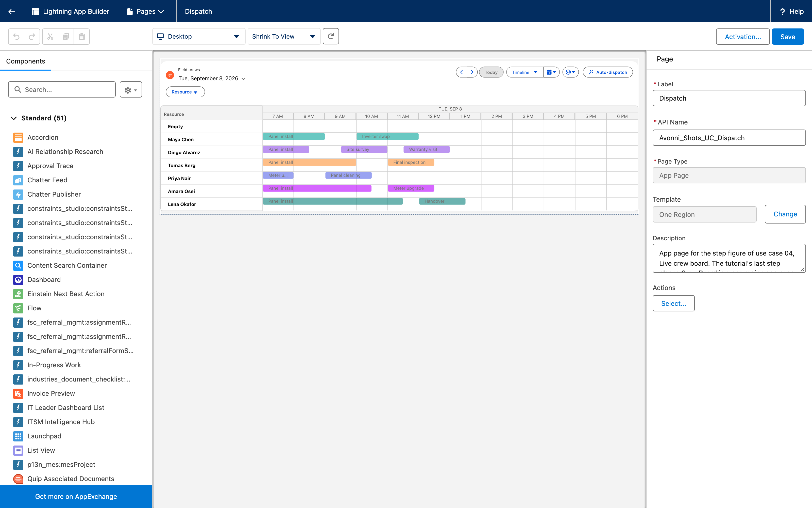
Task: Click the cut scissors icon
Action: click(x=50, y=37)
